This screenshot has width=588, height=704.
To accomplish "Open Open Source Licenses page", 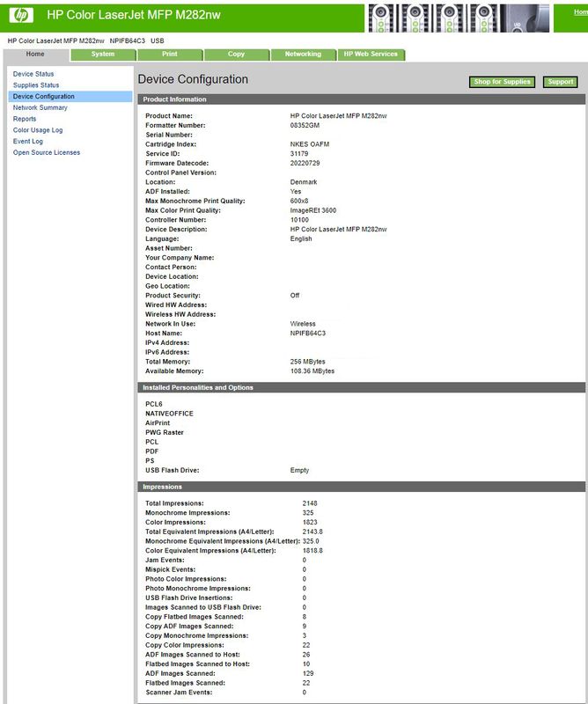I will 47,152.
